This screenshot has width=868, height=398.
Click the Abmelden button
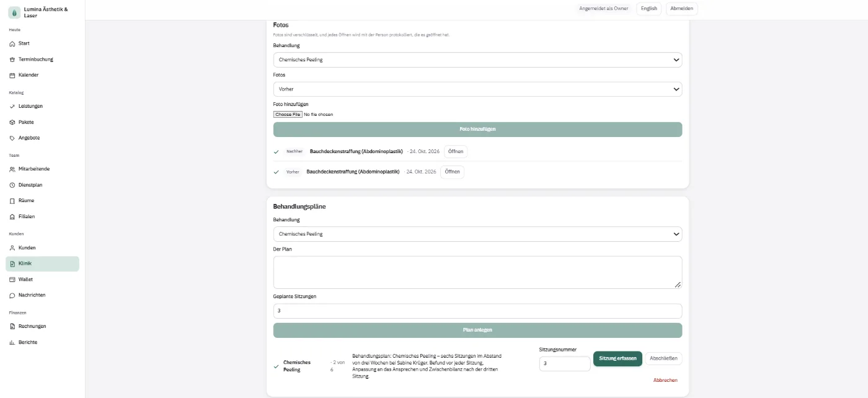tap(682, 9)
